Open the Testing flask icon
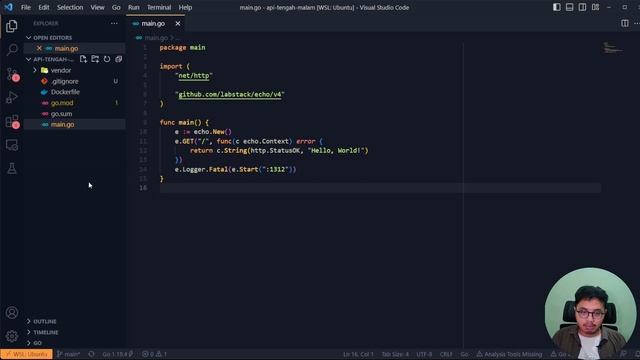 12,168
